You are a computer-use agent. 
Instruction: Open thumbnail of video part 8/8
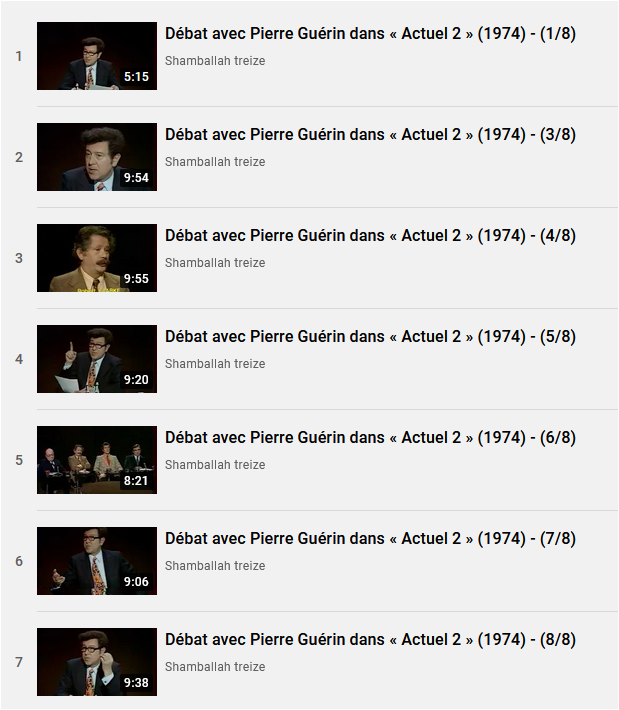coord(97,662)
